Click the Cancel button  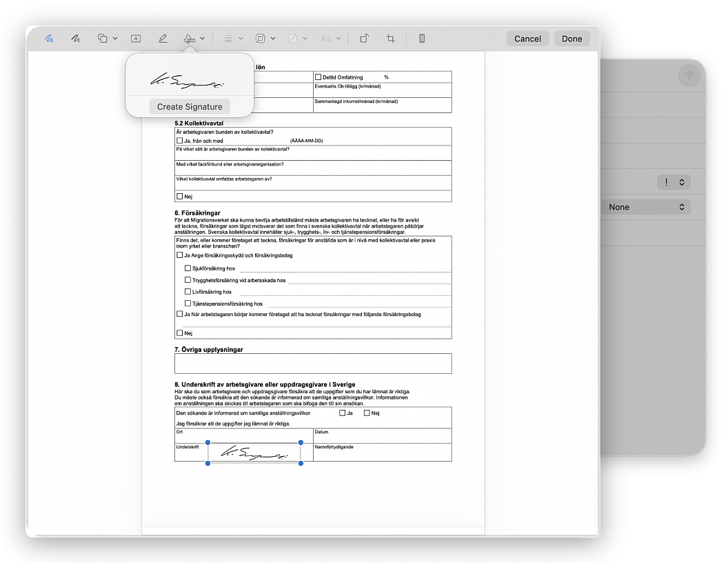(x=527, y=39)
